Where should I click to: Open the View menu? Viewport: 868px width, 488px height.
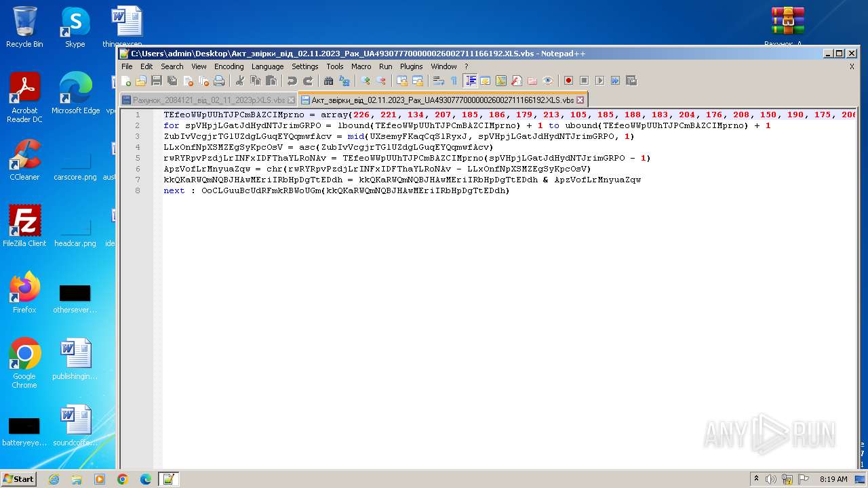click(199, 66)
